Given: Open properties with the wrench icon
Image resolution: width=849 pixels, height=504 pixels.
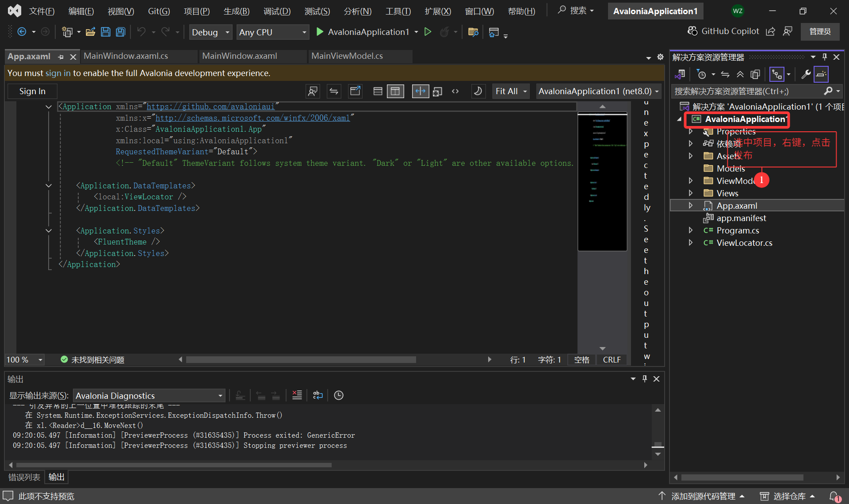Looking at the screenshot, I should 806,74.
